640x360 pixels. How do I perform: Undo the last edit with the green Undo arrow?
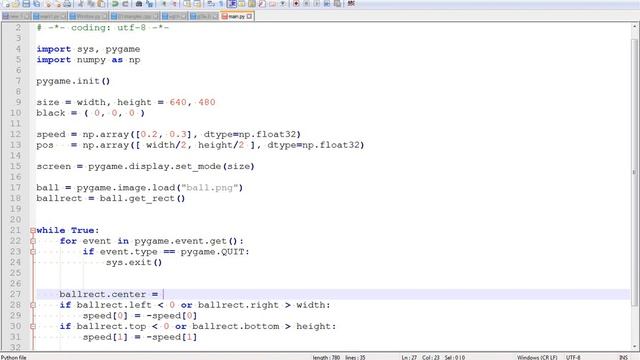click(115, 4)
